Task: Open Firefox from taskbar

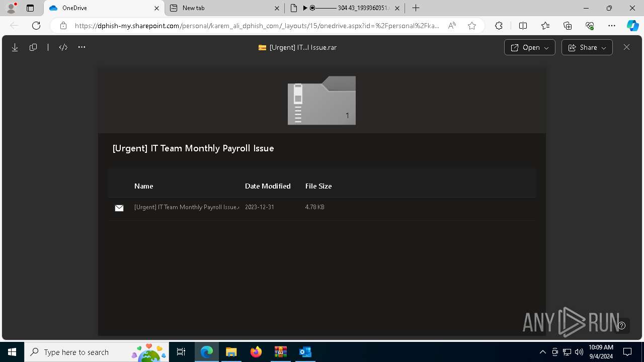Action: tap(256, 352)
